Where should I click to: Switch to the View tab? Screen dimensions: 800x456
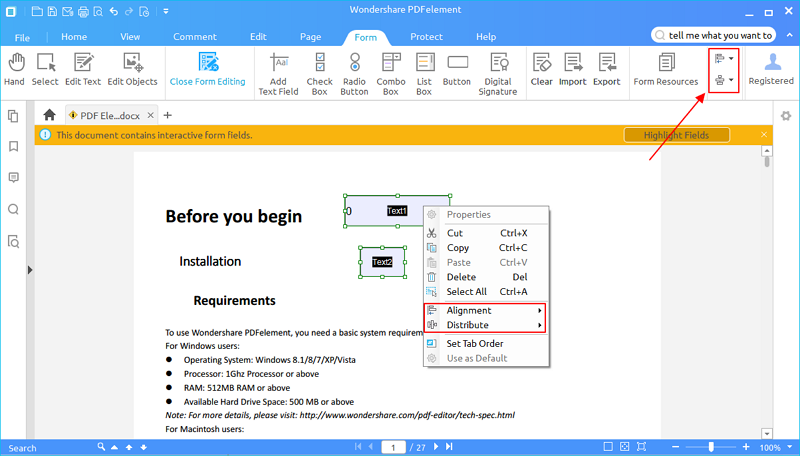[130, 37]
